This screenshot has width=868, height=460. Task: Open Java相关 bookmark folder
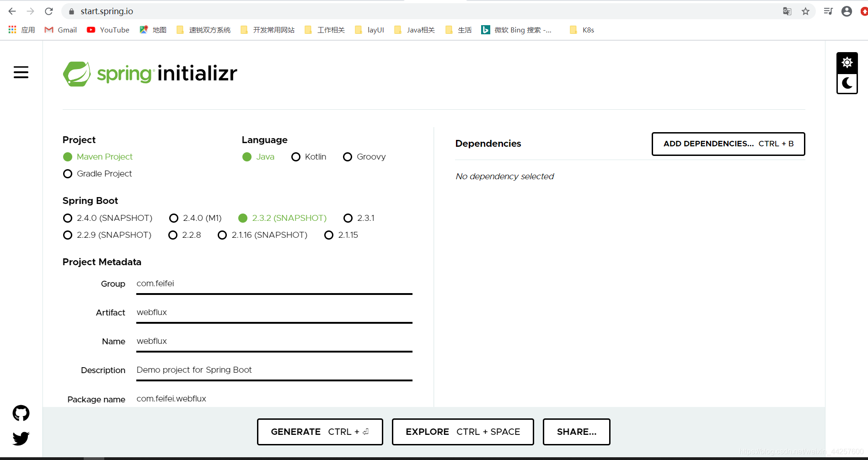click(x=414, y=30)
